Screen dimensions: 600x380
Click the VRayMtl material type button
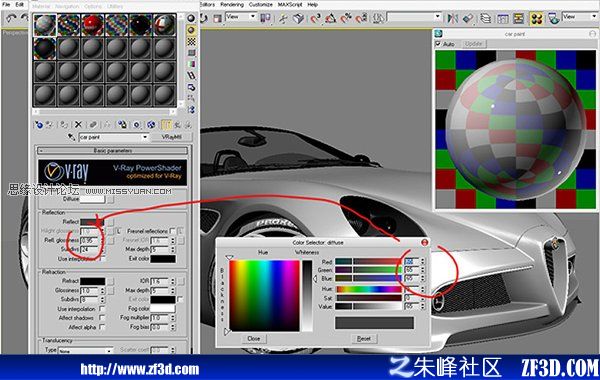click(171, 137)
